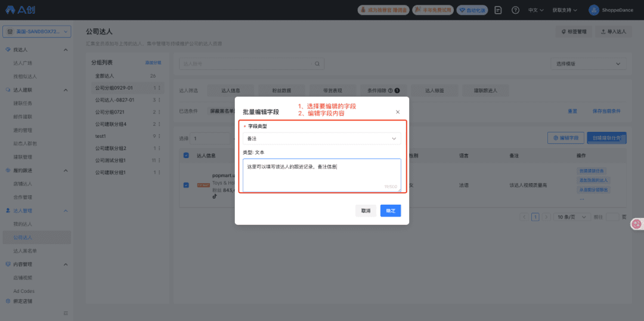
Task: Click the 编辑字段 button
Action: tap(565, 138)
